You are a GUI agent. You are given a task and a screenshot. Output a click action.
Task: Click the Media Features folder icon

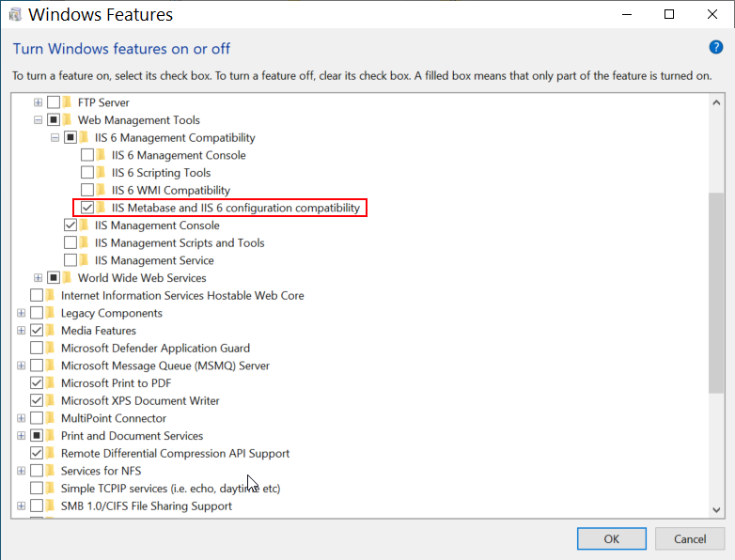pyautogui.click(x=51, y=331)
